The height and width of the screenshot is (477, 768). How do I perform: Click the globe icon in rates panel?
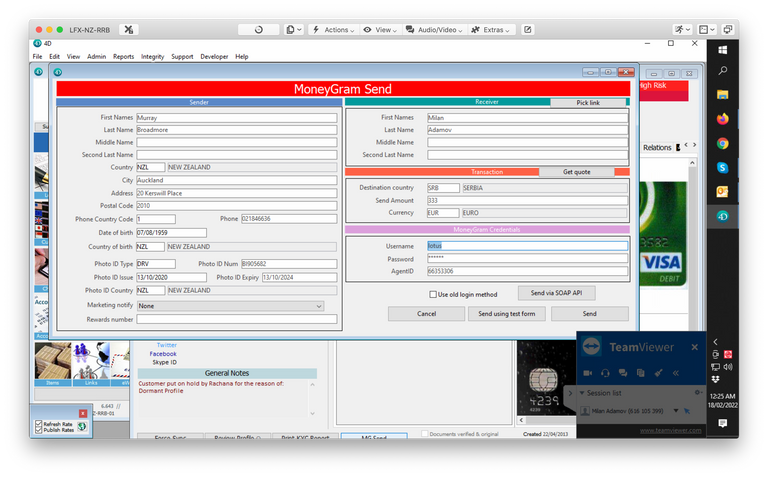point(82,427)
